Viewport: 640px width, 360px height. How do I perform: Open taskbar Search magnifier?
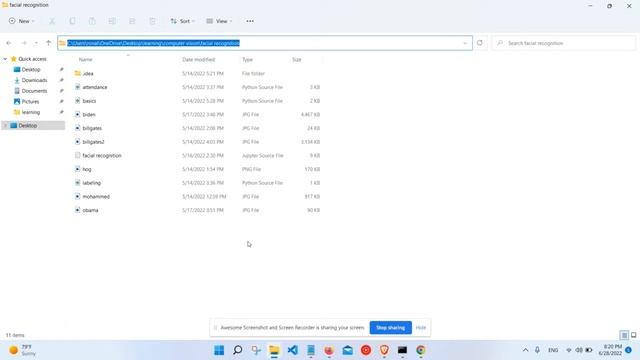click(x=238, y=350)
